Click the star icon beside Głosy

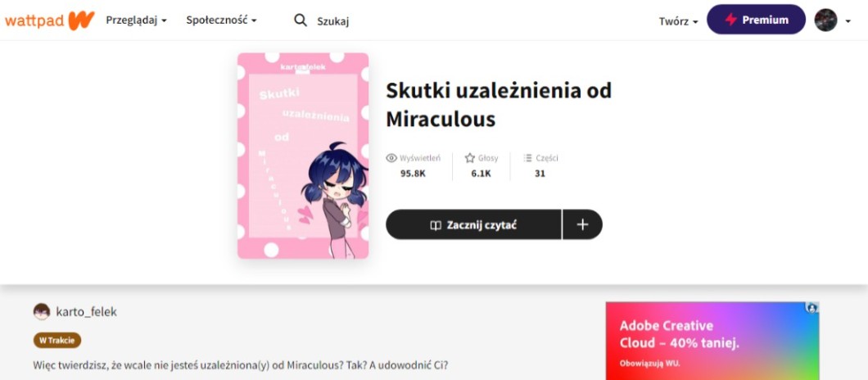[x=470, y=158]
